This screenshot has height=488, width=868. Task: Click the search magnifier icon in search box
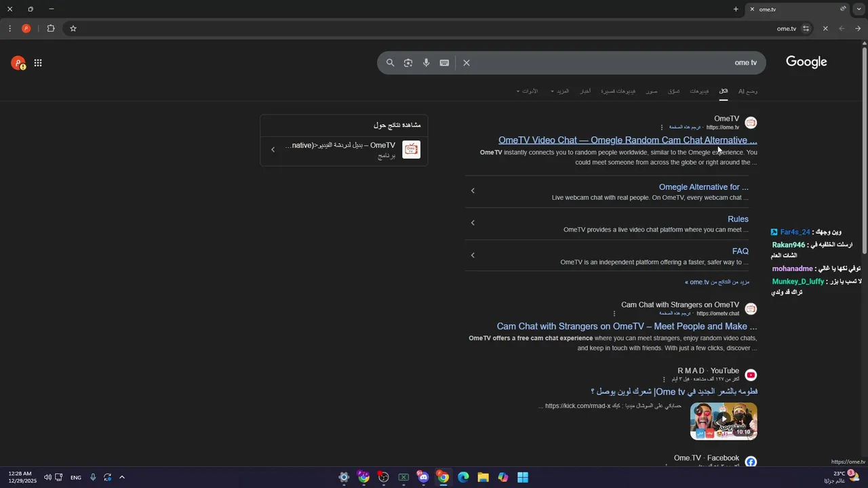[391, 62]
